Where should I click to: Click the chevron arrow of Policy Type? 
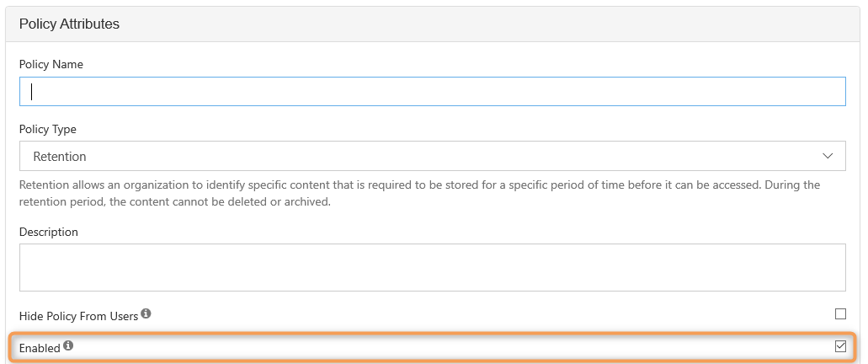point(827,156)
